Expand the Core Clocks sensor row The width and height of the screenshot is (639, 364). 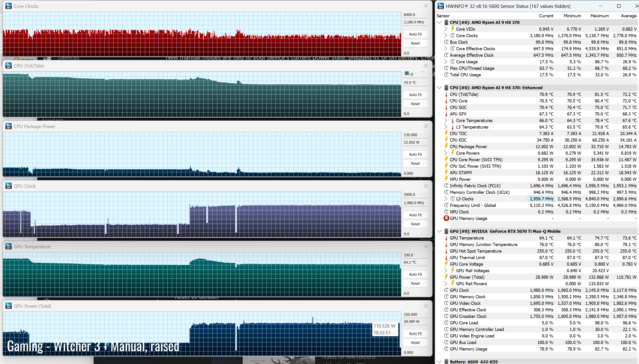446,36
